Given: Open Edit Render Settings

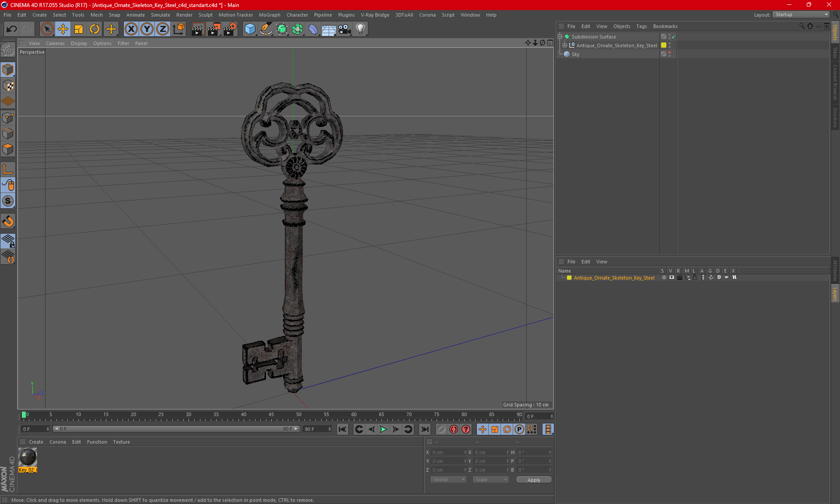Looking at the screenshot, I should point(230,29).
